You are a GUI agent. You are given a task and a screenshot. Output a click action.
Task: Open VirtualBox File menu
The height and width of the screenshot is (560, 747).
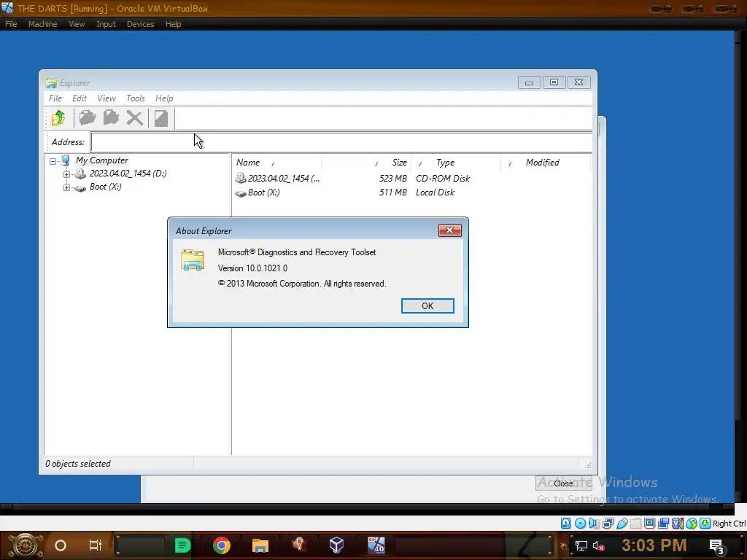coord(11,24)
